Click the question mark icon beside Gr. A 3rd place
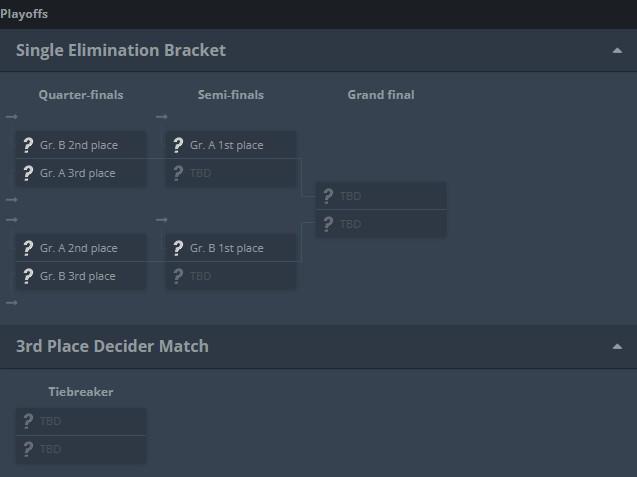Viewport: 637px width, 477px height. pos(28,173)
